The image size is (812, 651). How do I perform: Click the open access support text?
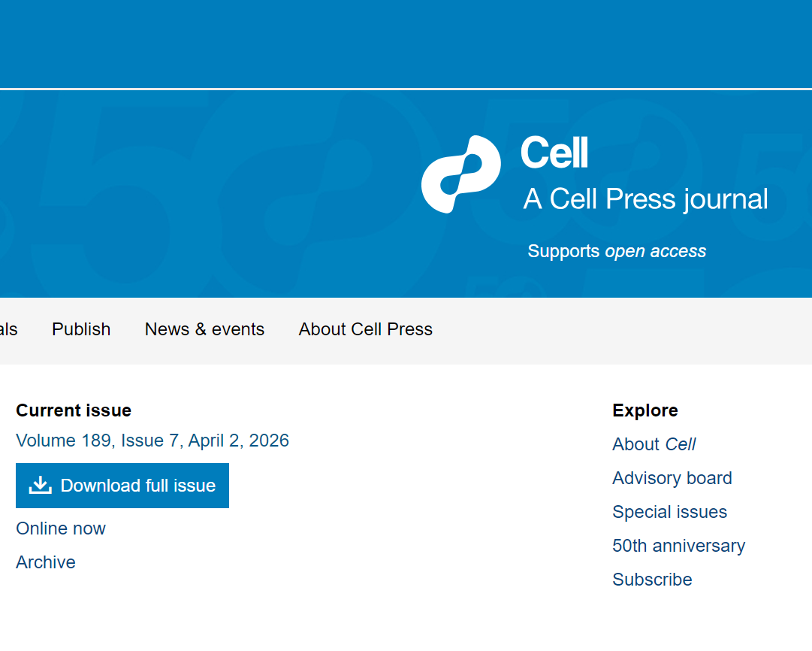(x=617, y=251)
